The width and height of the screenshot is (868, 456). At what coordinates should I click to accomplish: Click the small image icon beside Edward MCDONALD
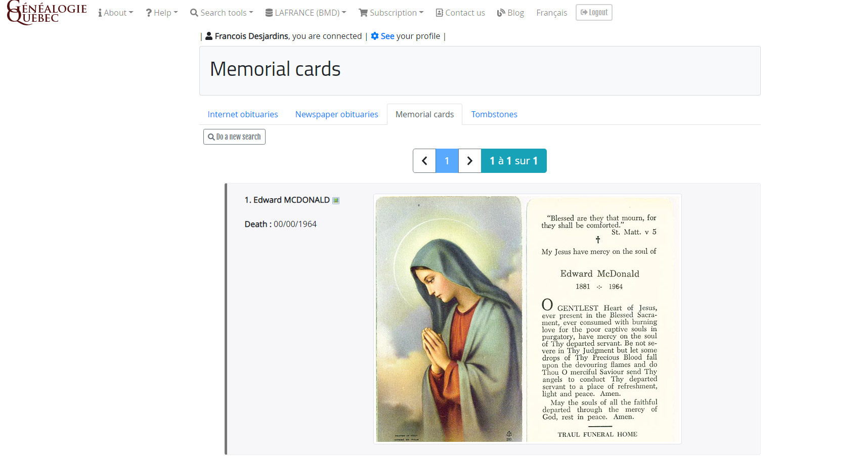(336, 201)
